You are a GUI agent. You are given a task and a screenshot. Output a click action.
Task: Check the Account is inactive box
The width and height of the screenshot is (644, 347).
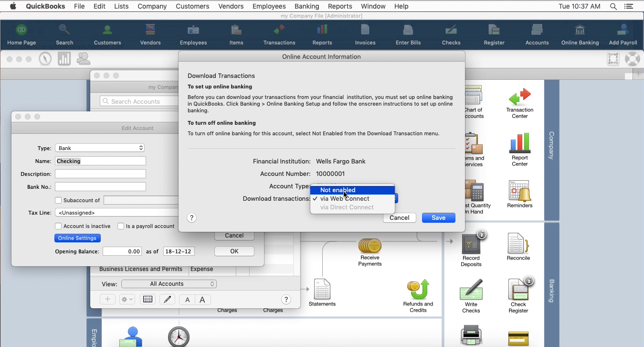pyautogui.click(x=58, y=226)
